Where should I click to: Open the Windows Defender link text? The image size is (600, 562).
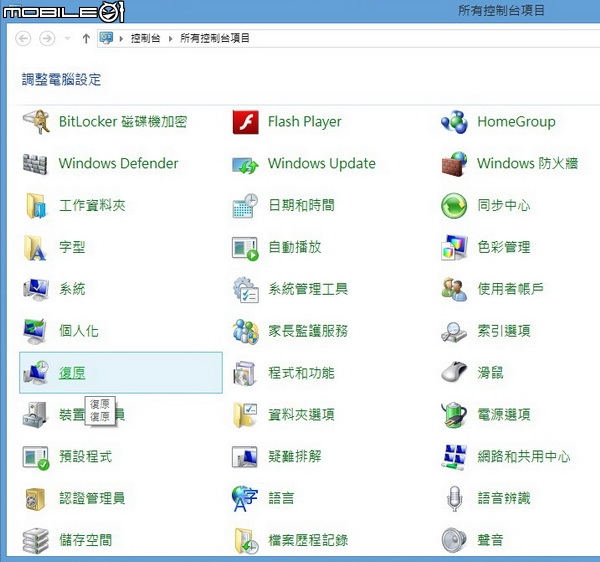click(x=118, y=163)
